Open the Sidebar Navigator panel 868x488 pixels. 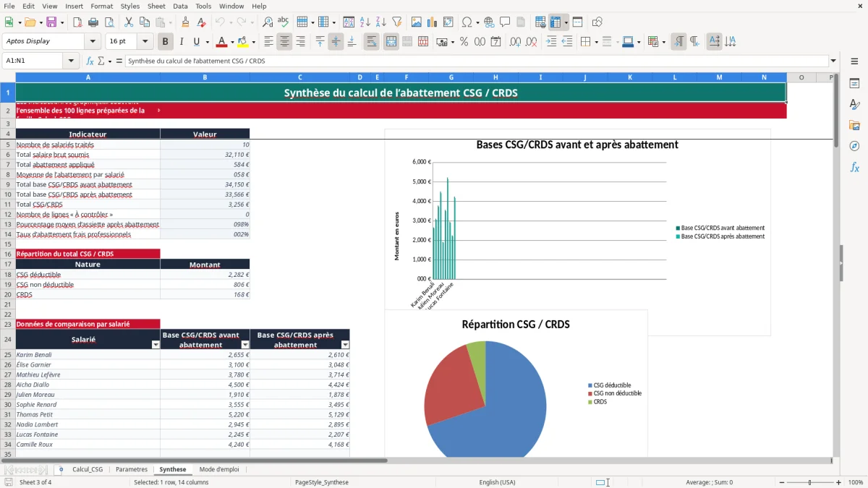tap(854, 146)
